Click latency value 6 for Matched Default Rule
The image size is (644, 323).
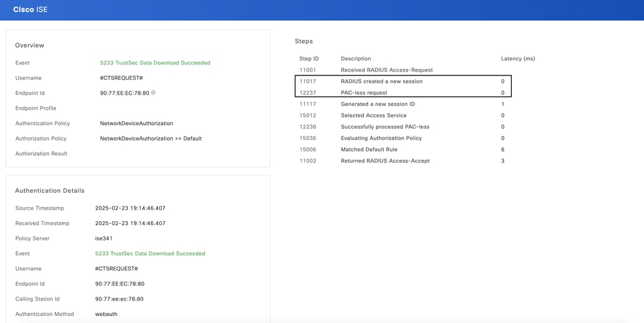coord(503,150)
